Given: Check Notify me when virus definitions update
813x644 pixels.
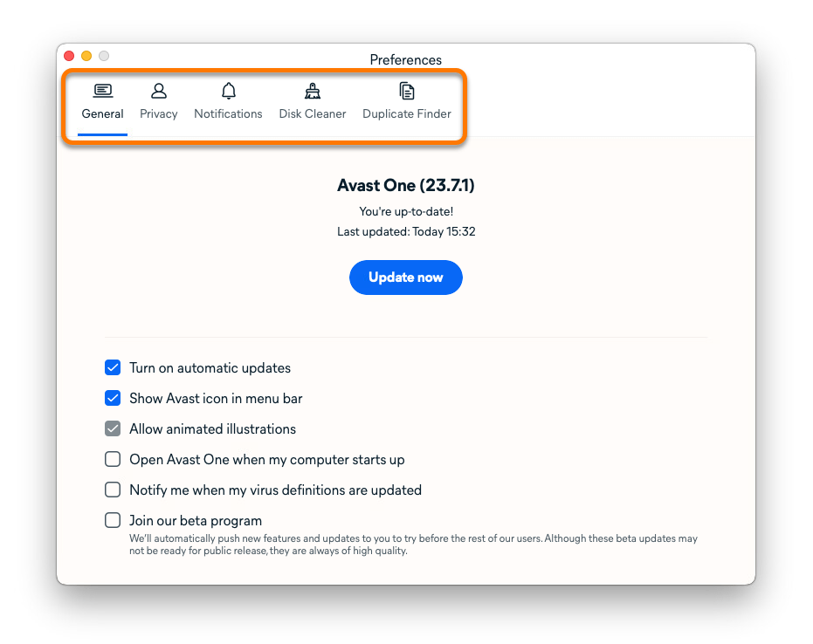Looking at the screenshot, I should 113,490.
